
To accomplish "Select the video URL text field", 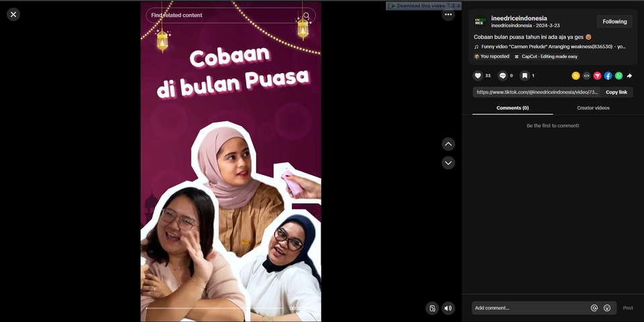I will tap(537, 92).
